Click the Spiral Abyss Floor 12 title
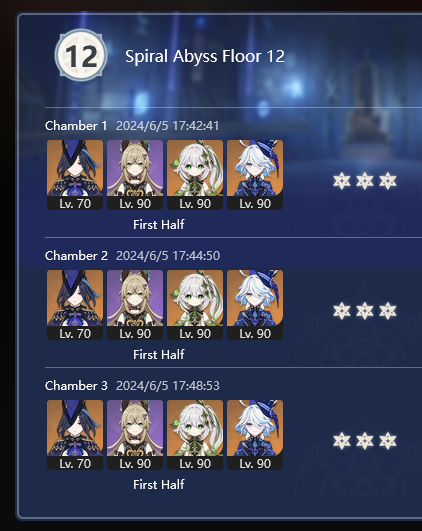 tap(205, 56)
